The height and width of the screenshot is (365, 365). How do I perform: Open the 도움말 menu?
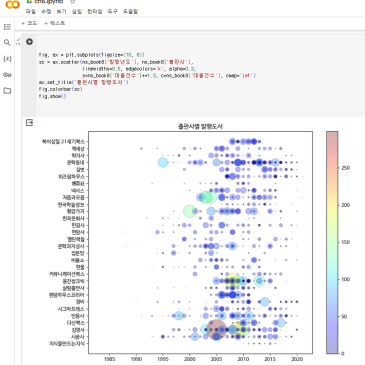(x=130, y=11)
